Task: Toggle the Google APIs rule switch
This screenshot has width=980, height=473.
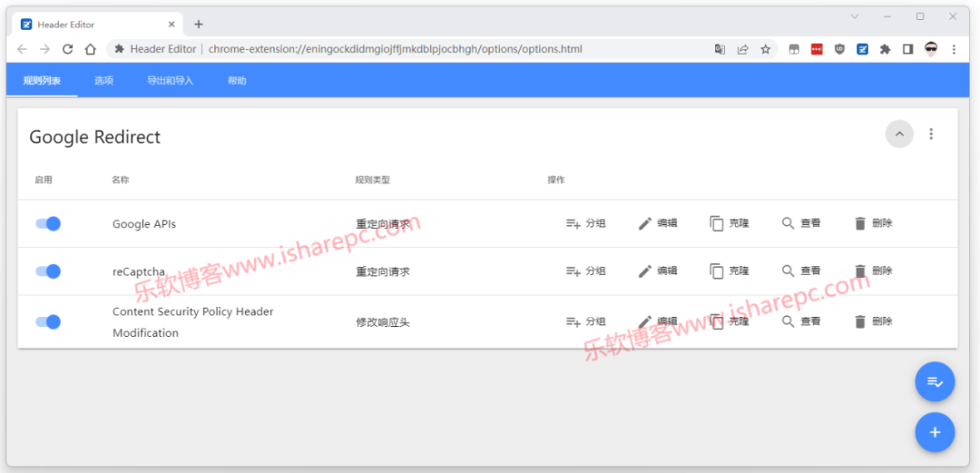Action: pos(48,223)
